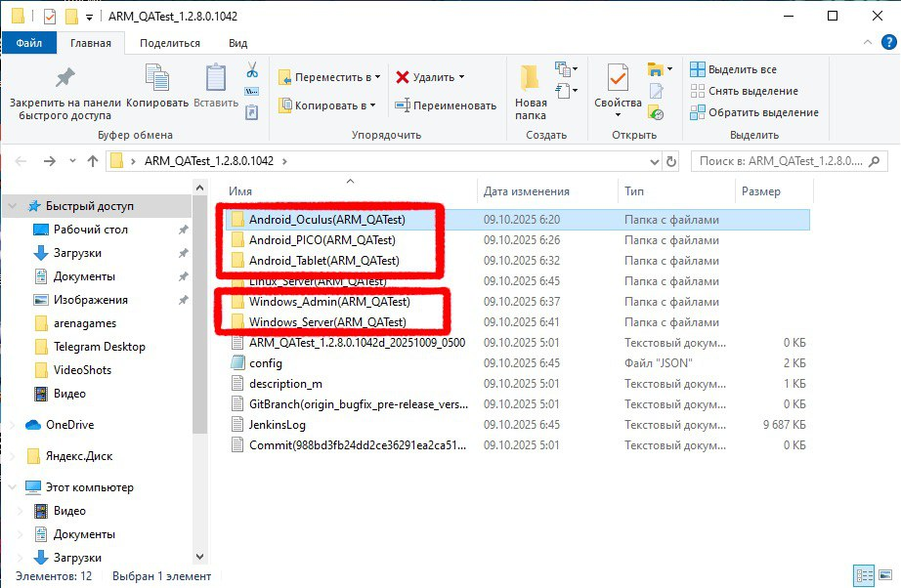Image resolution: width=901 pixels, height=588 pixels.
Task: Open the Удалить dropdown arrow
Action: 461,77
